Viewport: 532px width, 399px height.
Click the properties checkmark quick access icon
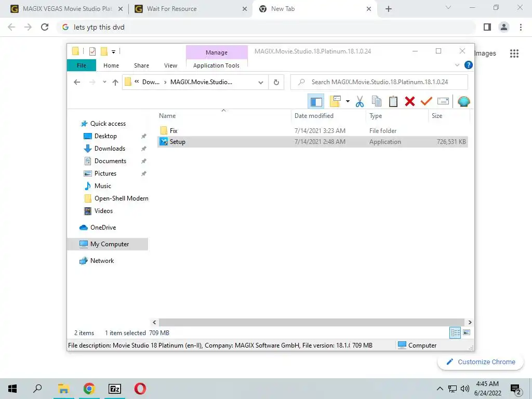92,51
